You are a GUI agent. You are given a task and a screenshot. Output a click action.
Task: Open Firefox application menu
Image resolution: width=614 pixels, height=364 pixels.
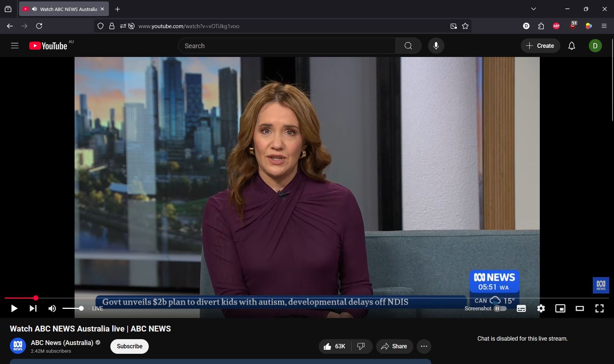(604, 26)
